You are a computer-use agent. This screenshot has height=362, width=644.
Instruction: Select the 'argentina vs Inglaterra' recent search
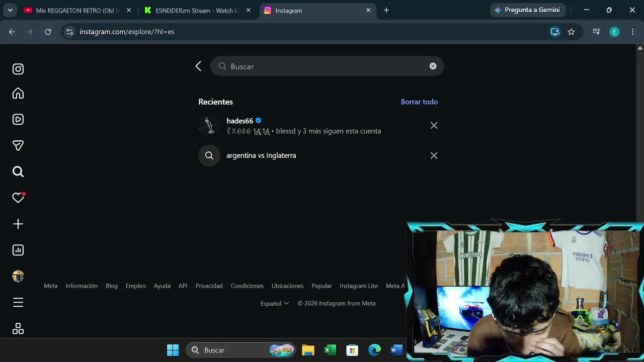(318, 156)
